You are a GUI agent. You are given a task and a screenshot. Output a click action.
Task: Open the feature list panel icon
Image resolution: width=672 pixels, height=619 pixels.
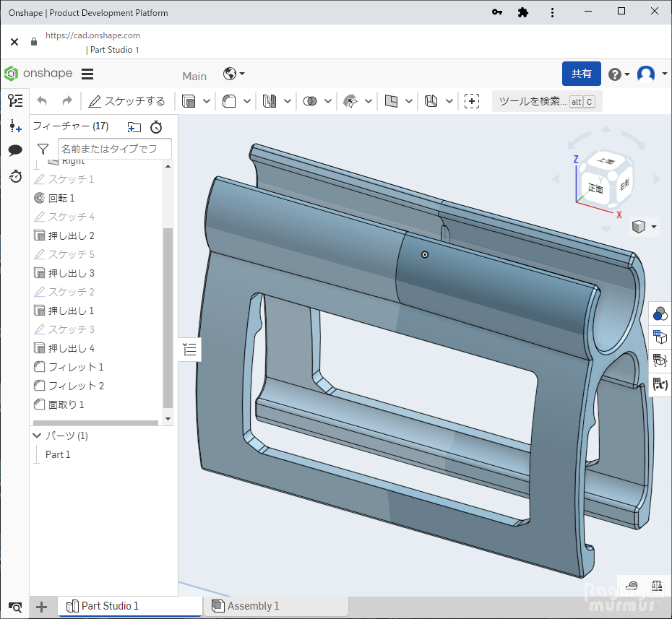(x=15, y=101)
